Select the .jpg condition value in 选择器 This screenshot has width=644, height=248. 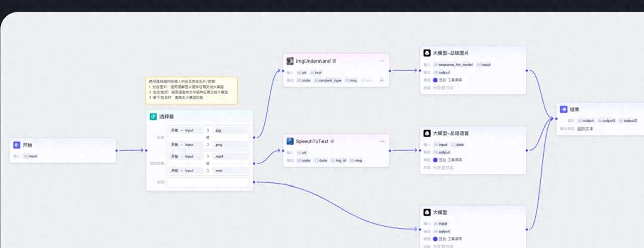click(229, 130)
